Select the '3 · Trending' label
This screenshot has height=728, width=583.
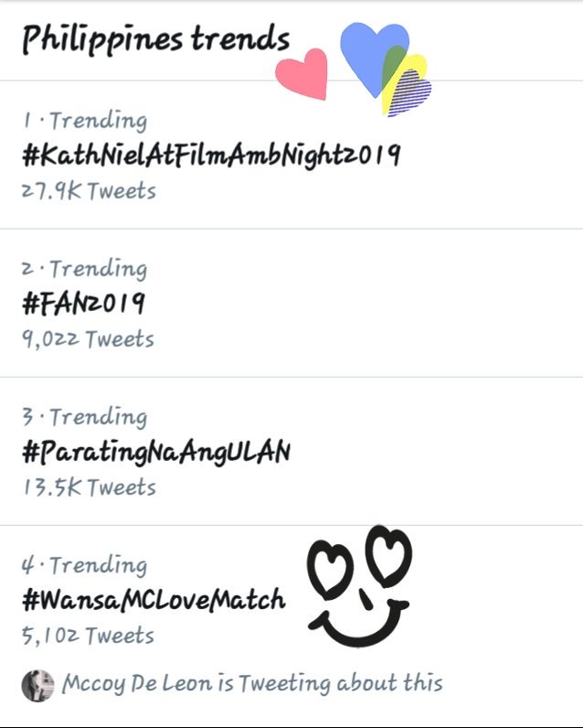[84, 417]
